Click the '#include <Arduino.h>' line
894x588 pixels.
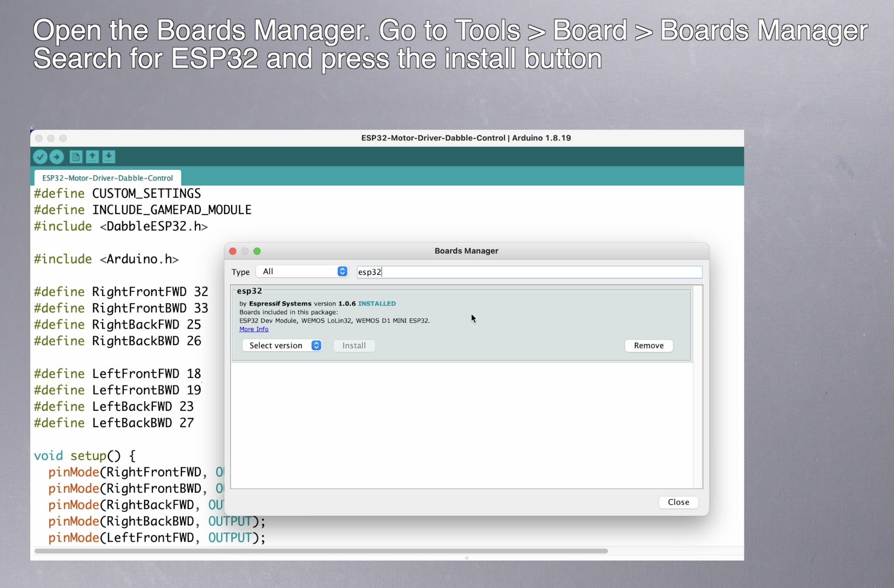coord(106,259)
